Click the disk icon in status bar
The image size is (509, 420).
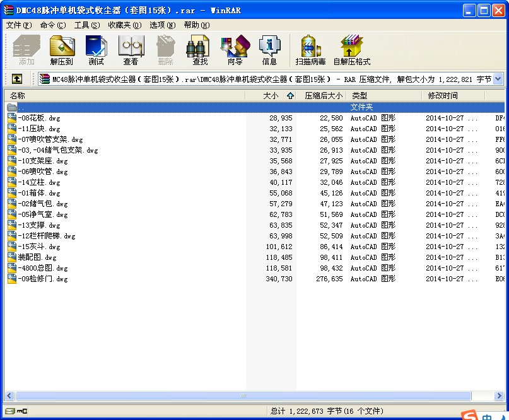point(10,411)
